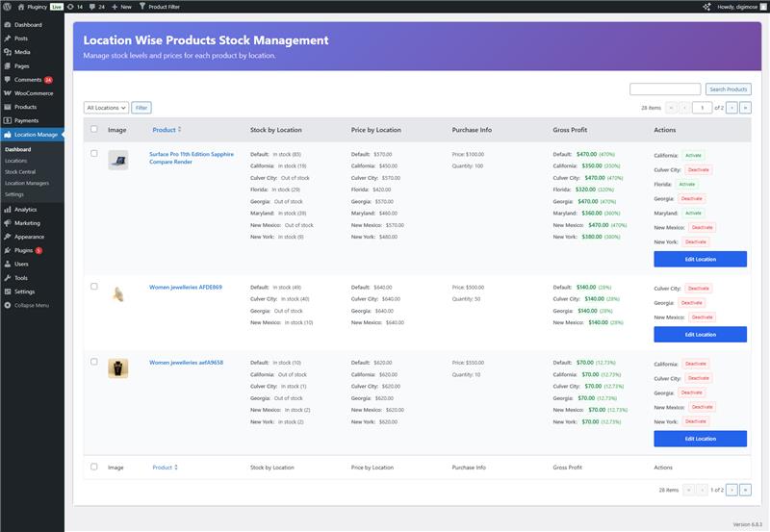Go to the WooCommerce menu
770x532 pixels.
33,93
